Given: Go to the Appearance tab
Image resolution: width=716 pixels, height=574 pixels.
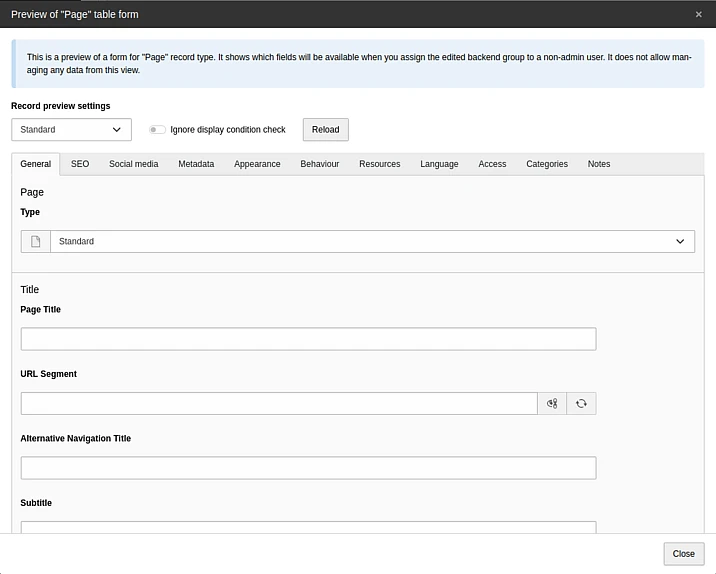Looking at the screenshot, I should [257, 164].
